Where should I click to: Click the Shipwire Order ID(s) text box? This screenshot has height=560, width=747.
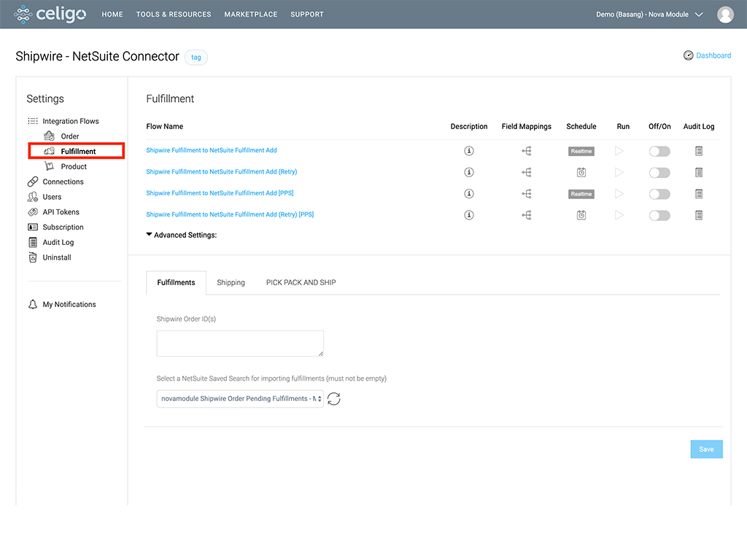coord(240,343)
